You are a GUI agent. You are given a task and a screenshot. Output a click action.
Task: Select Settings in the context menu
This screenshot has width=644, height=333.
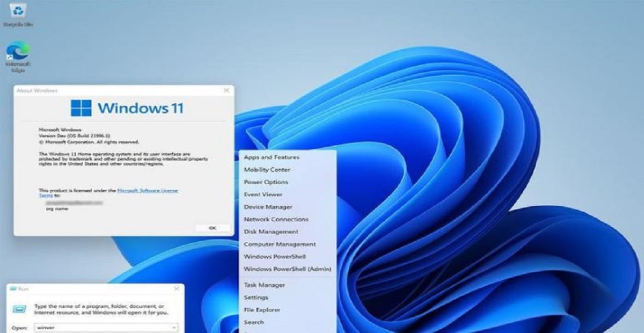(x=256, y=298)
